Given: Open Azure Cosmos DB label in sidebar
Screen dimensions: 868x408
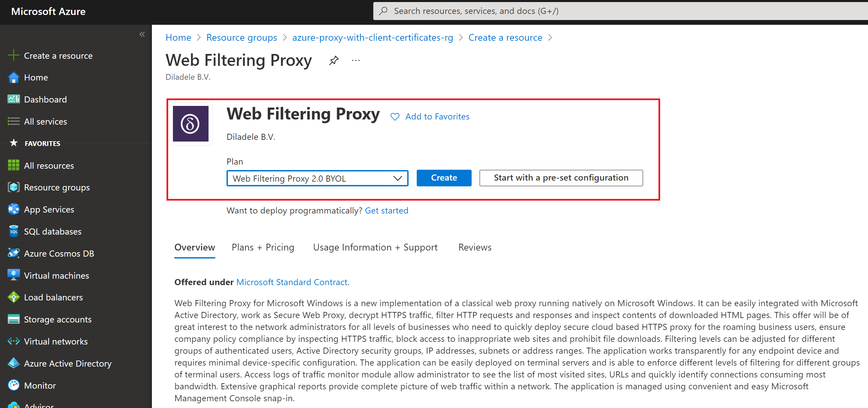Looking at the screenshot, I should [59, 254].
